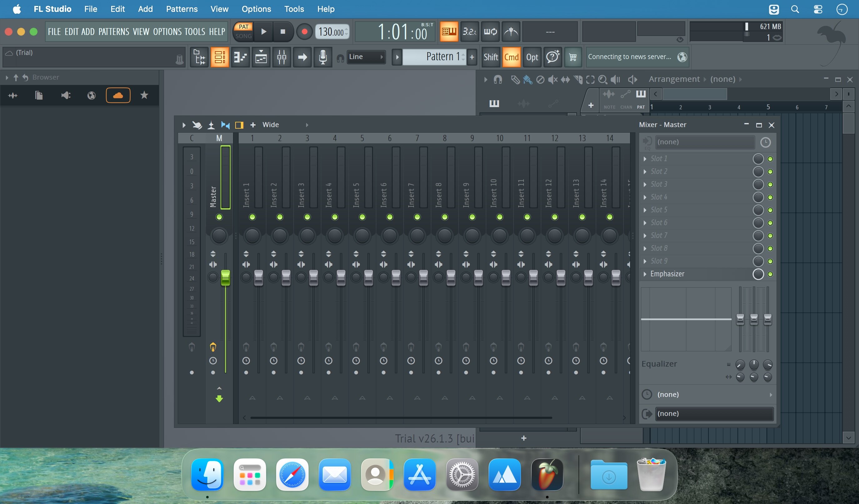859x504 pixels.
Task: Click the tempo 130.000 display
Action: [332, 32]
